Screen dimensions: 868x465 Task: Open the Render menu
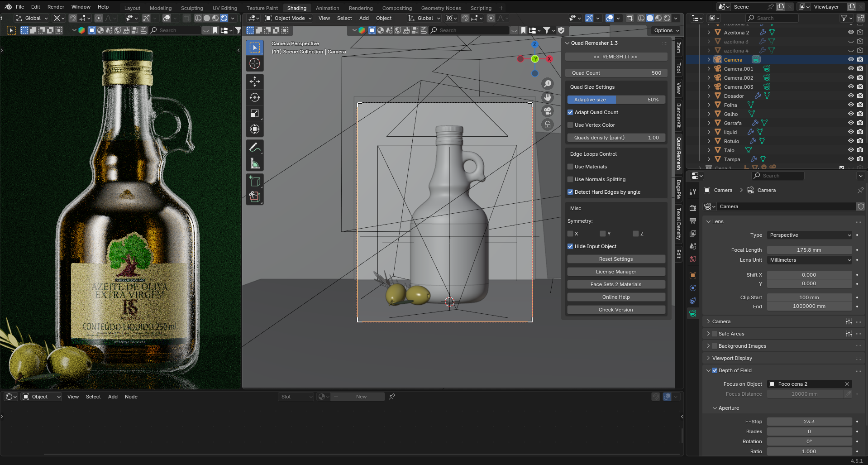tap(56, 7)
